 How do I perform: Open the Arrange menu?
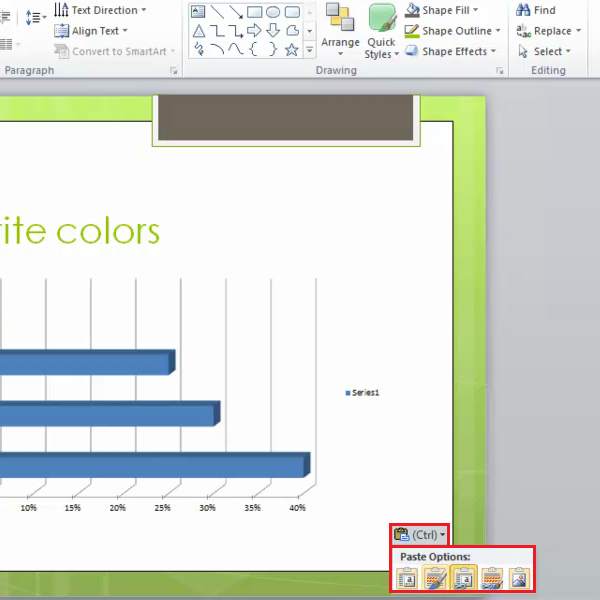click(x=340, y=30)
